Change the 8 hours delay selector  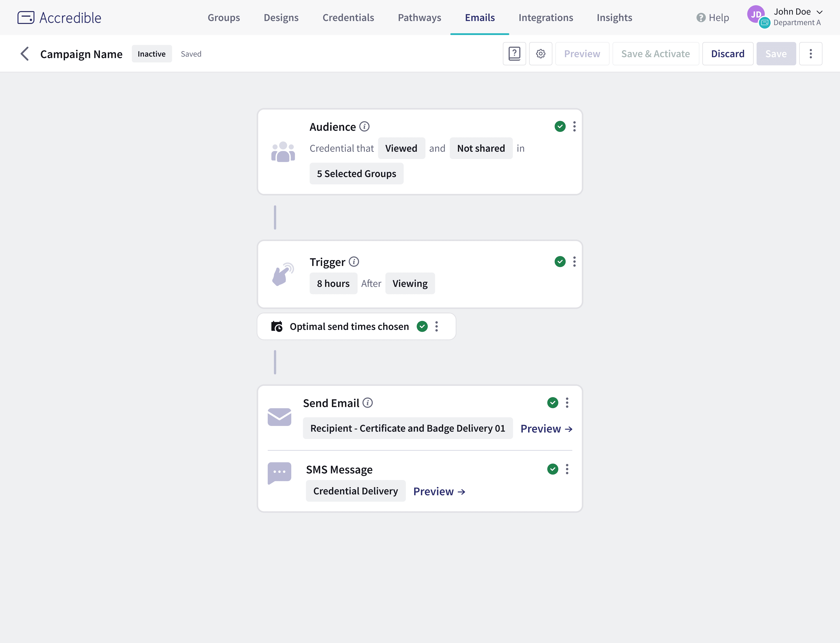pyautogui.click(x=333, y=283)
